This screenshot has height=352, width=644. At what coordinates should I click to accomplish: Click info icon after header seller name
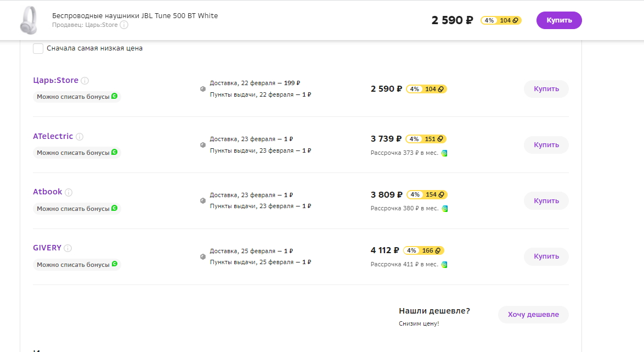tap(124, 25)
